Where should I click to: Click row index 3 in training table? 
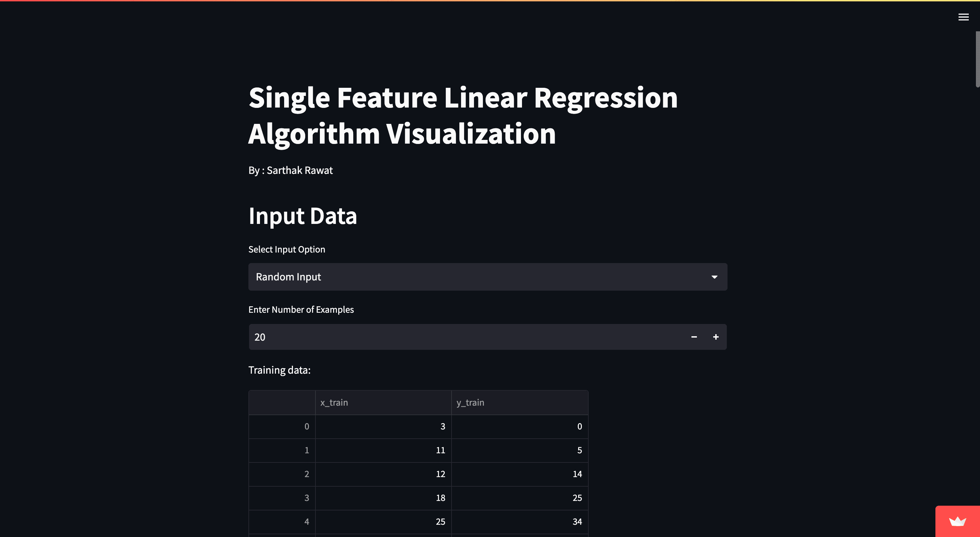click(x=282, y=498)
